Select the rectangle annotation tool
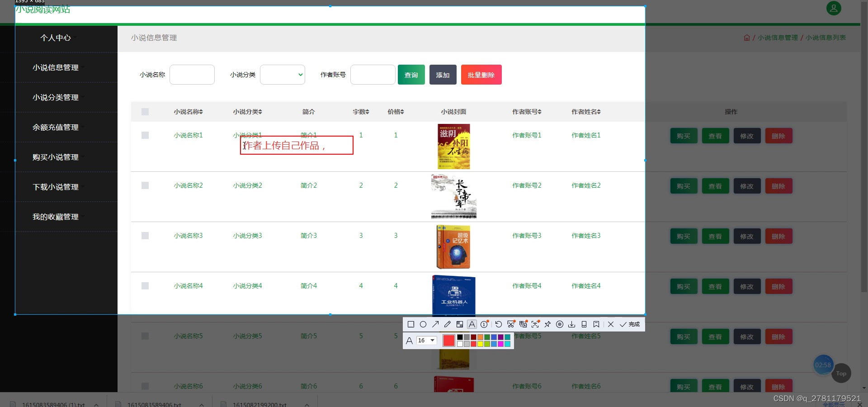The width and height of the screenshot is (868, 407). click(x=411, y=324)
